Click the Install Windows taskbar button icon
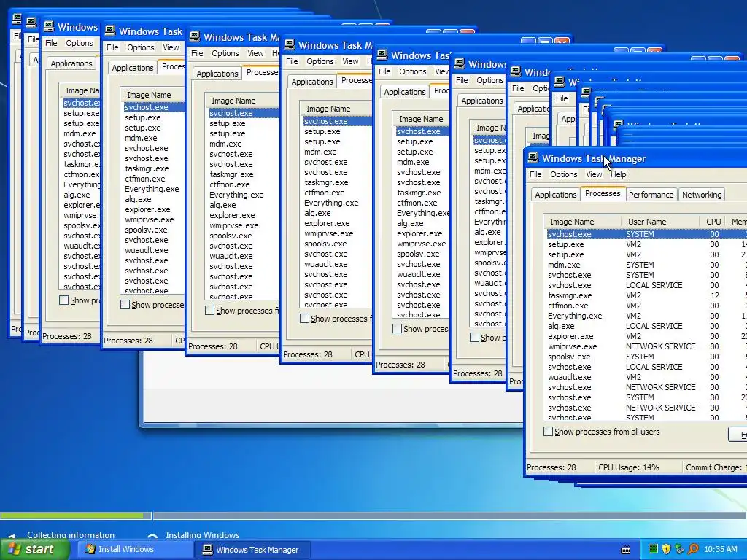This screenshot has height=560, width=747. [x=90, y=549]
